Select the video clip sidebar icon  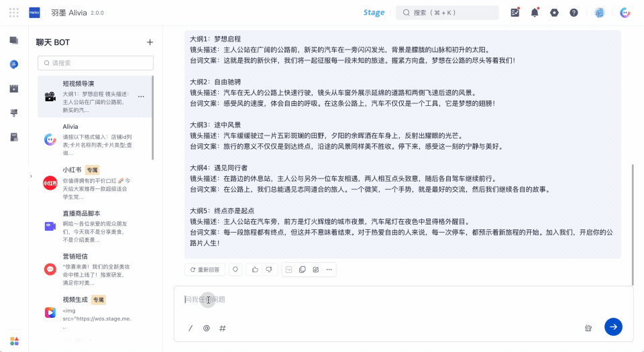(x=14, y=89)
